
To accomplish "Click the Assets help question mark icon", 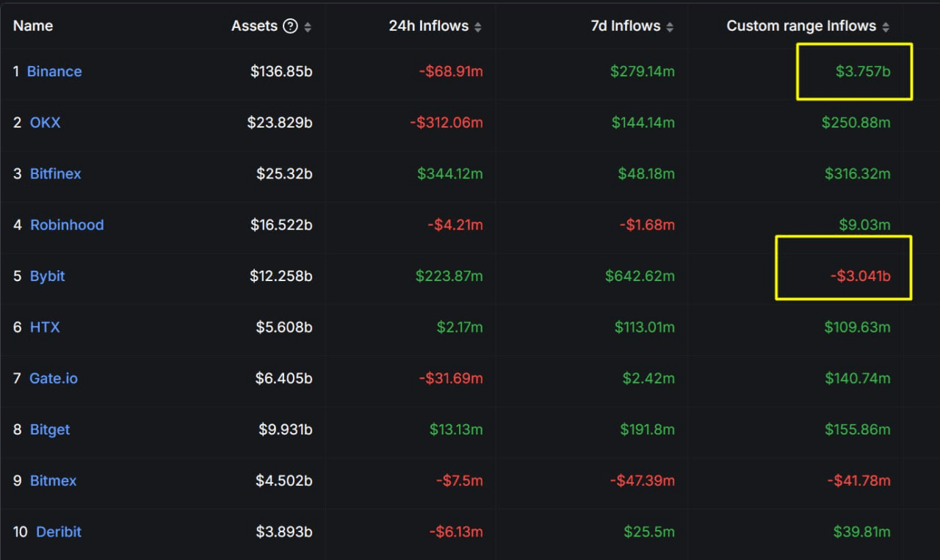I will coord(290,26).
